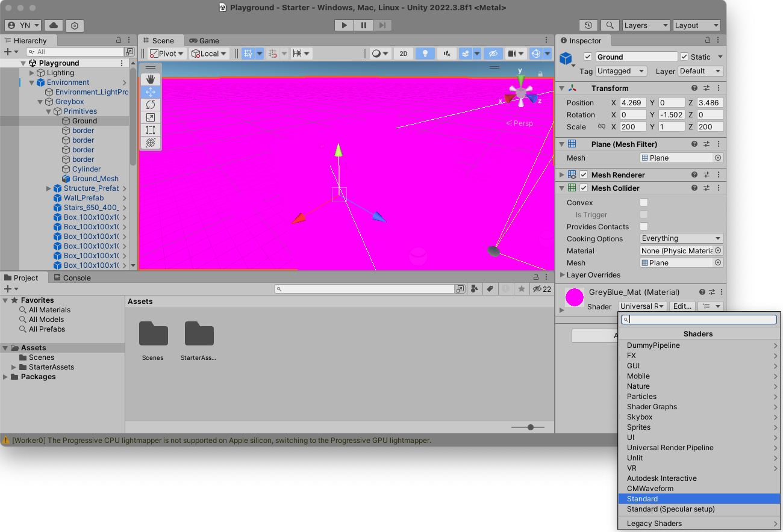The height and width of the screenshot is (532, 783).
Task: Select the Rect tool in Scene toolbar
Action: [x=151, y=130]
